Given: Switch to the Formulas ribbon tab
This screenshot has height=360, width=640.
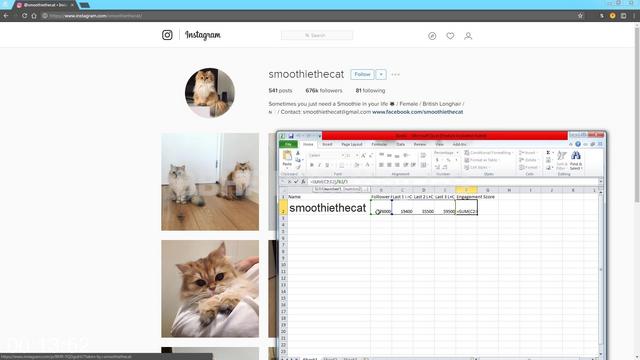Looking at the screenshot, I should [379, 144].
